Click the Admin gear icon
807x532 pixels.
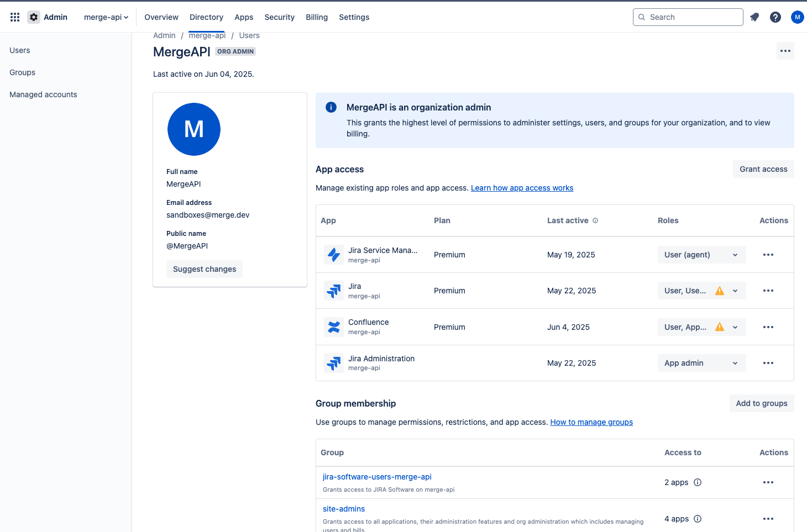click(33, 17)
